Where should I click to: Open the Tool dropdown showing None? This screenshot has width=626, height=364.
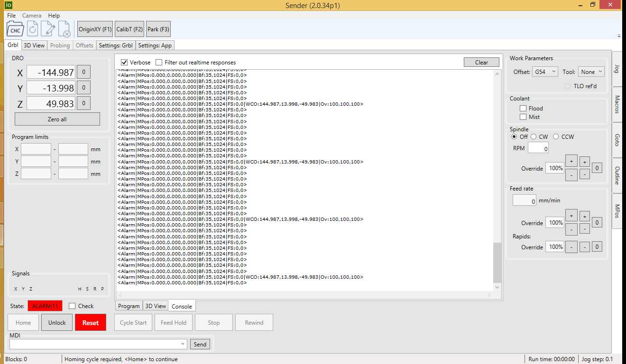591,72
